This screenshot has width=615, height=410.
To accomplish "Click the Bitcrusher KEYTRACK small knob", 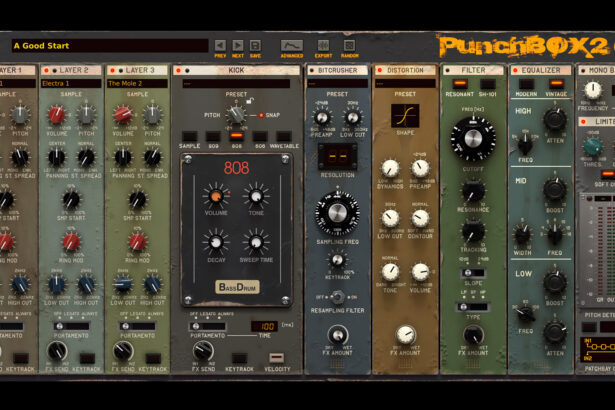I will coord(337,260).
